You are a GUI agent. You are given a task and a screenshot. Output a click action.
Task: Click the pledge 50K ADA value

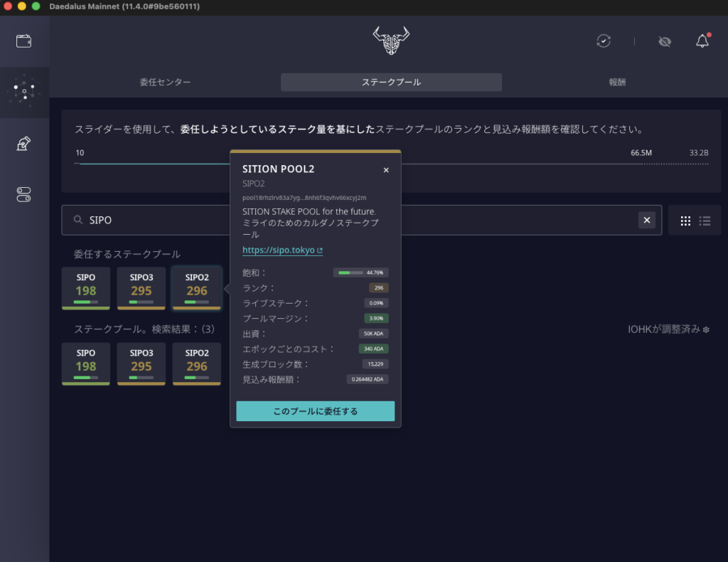(373, 334)
